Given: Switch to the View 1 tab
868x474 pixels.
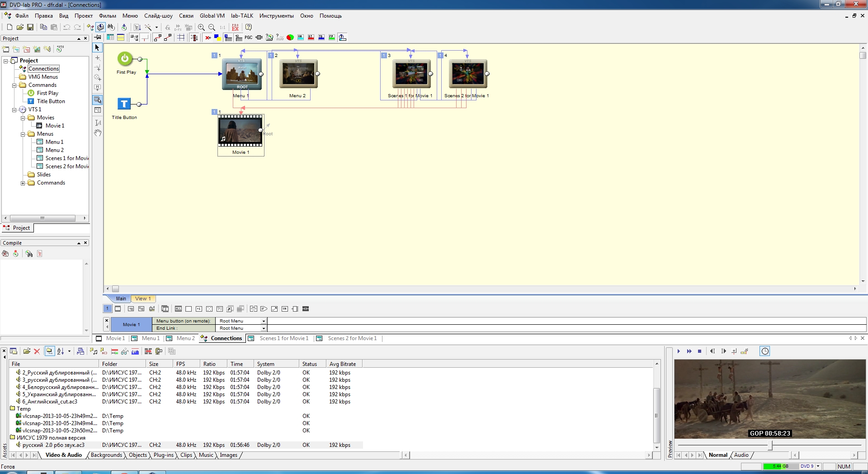Looking at the screenshot, I should click(143, 299).
